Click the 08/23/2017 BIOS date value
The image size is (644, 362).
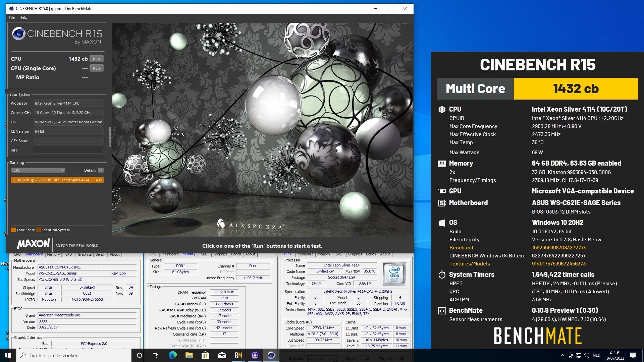87,327
